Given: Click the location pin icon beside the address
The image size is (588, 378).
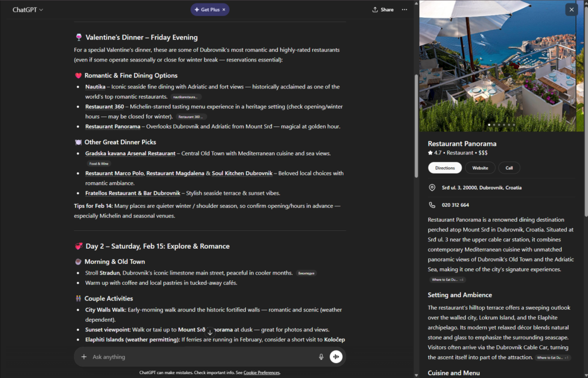Looking at the screenshot, I should click(x=431, y=187).
